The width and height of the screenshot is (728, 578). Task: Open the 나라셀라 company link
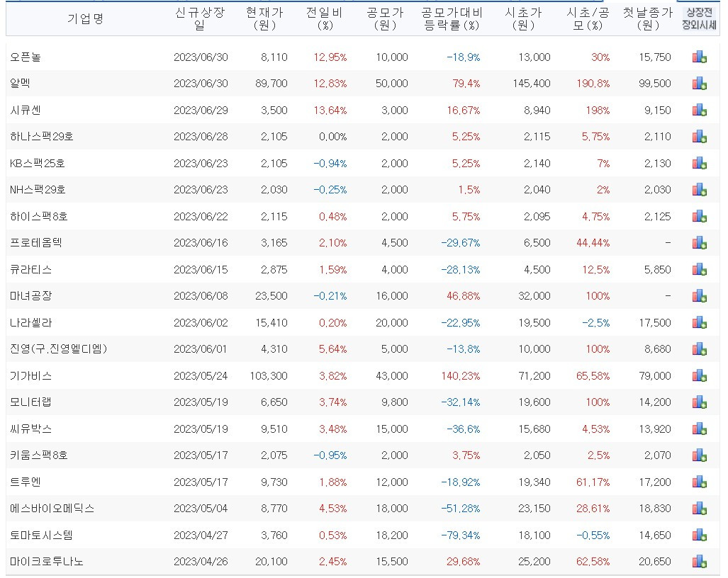tap(30, 322)
